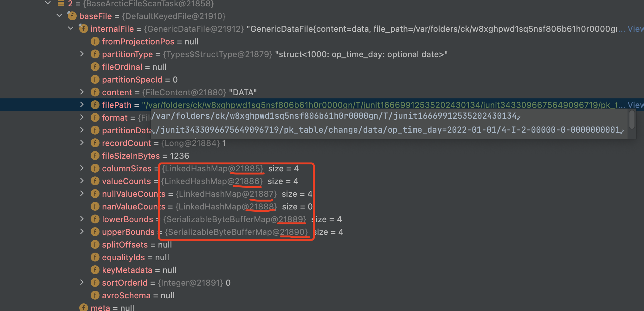Click the field icon next to keyMetadata
The height and width of the screenshot is (311, 644).
click(95, 270)
